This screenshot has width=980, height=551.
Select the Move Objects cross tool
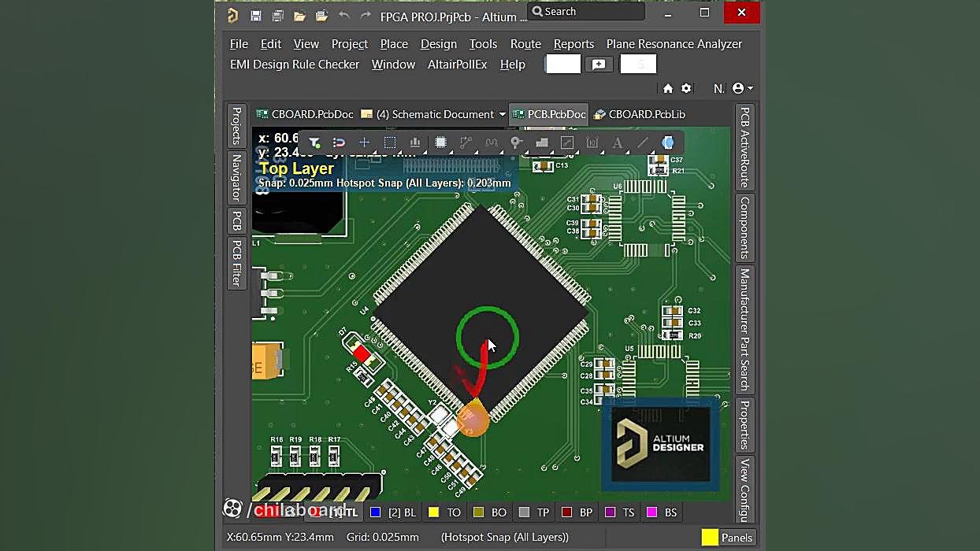(364, 142)
